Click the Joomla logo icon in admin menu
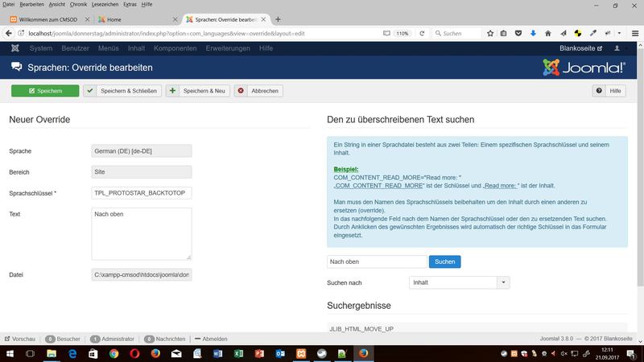Image resolution: width=644 pixels, height=362 pixels. (x=15, y=48)
